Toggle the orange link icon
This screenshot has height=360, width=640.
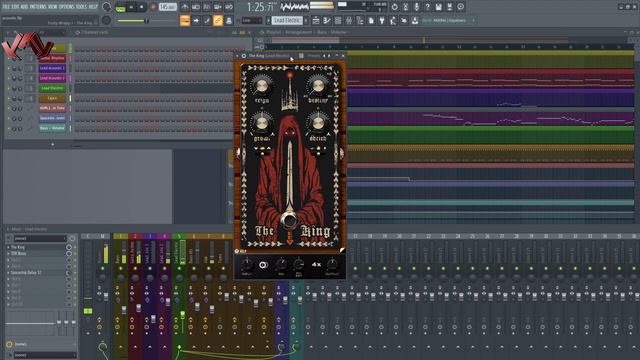(x=218, y=20)
